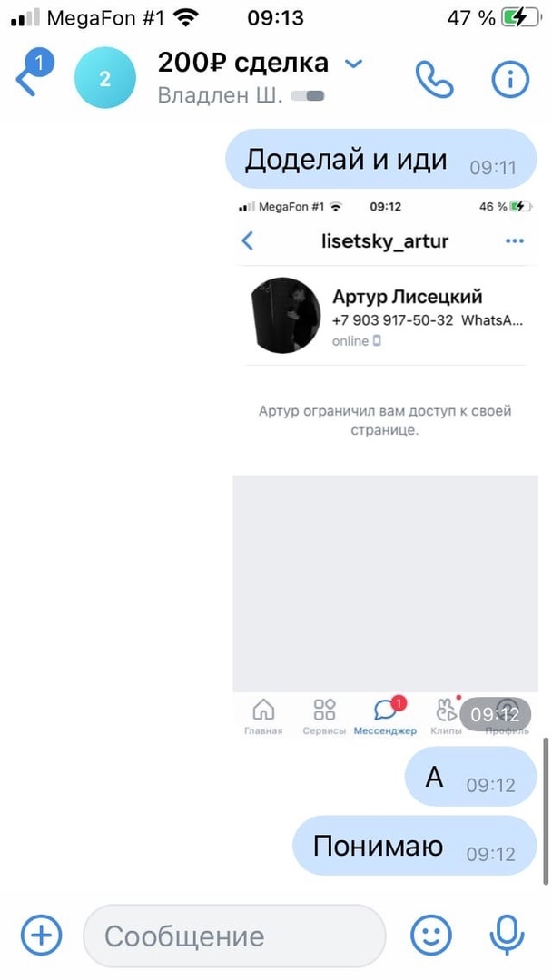
Task: Open attachments with the plus icon
Action: 41,936
